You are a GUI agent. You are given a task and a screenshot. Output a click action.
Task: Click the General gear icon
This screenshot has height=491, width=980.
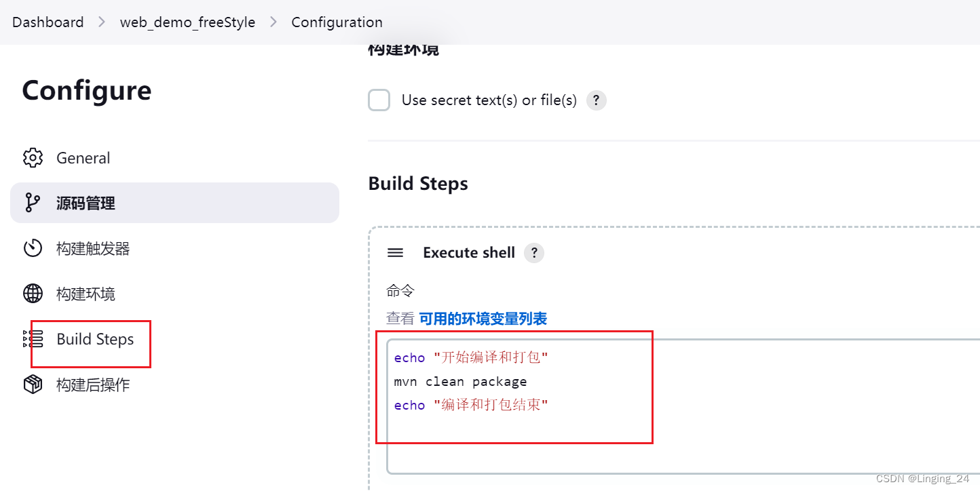pos(33,158)
